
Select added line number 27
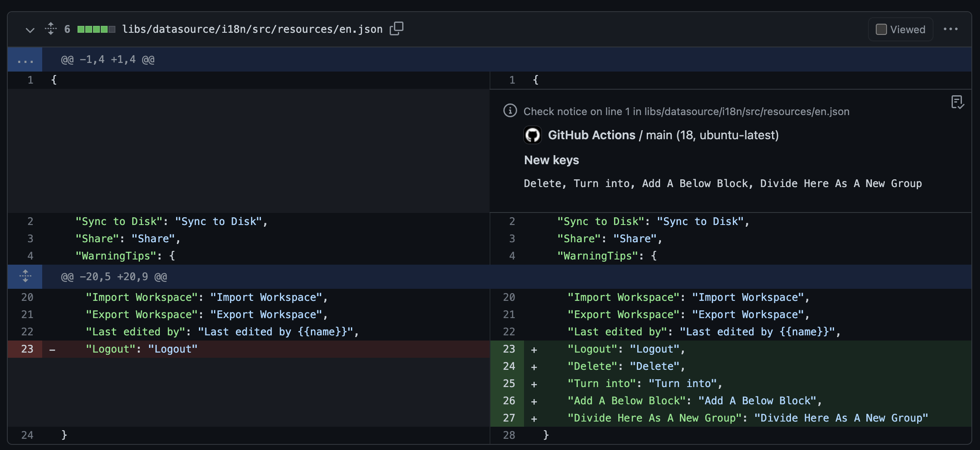(x=507, y=418)
